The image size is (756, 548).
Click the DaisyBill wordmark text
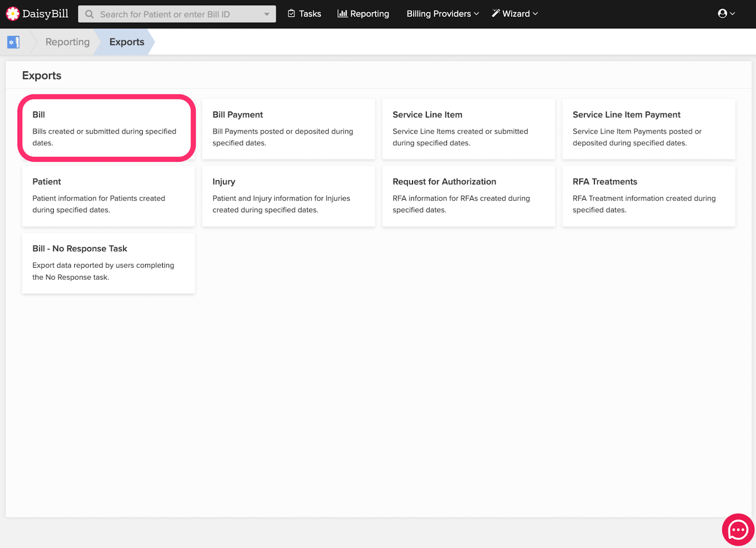click(45, 14)
